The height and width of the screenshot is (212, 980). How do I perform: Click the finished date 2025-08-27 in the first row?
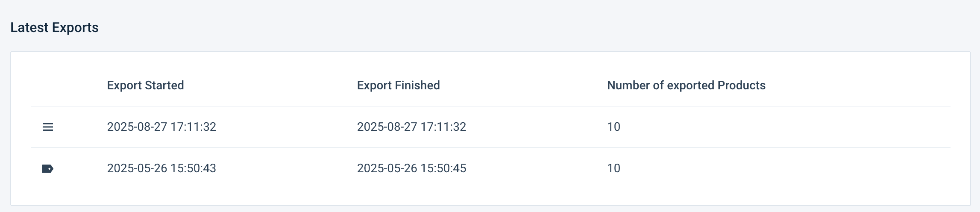(x=387, y=127)
